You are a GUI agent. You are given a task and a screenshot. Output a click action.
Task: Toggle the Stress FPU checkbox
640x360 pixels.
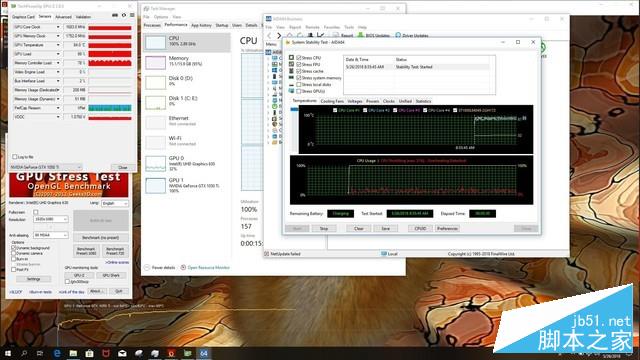point(299,64)
